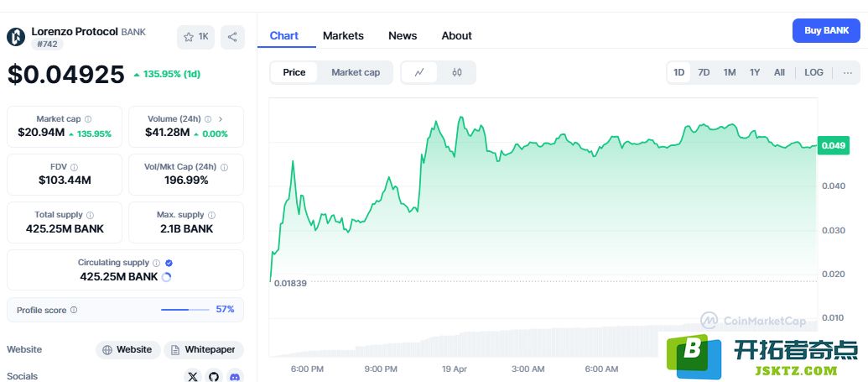
Task: Open the Whitepaper link button
Action: tap(204, 350)
